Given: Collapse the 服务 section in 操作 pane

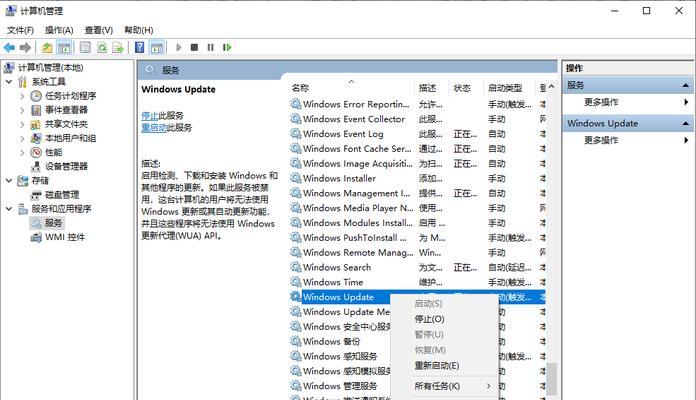Looking at the screenshot, I should point(686,85).
